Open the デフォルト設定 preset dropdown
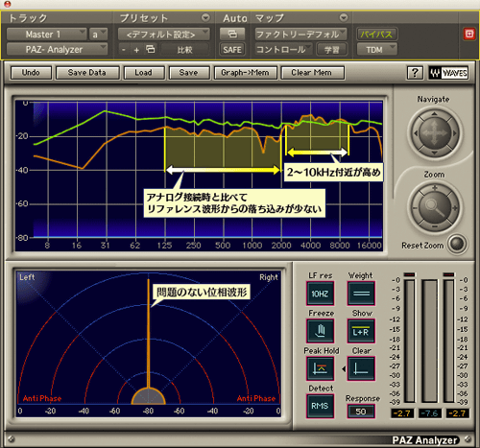Image resolution: width=480 pixels, height=448 pixels. pos(164,35)
